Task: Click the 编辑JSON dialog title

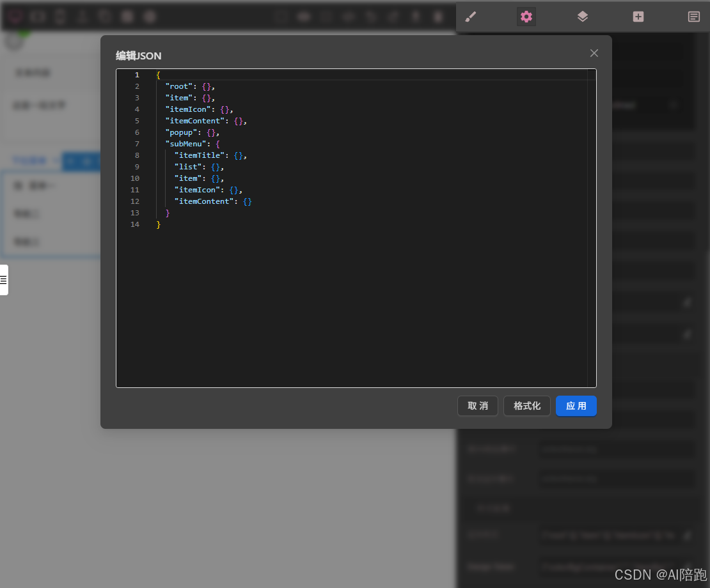Action: 139,56
